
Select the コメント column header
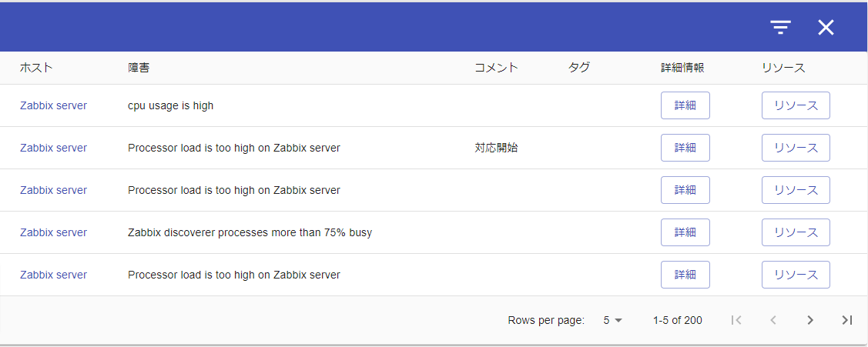496,68
